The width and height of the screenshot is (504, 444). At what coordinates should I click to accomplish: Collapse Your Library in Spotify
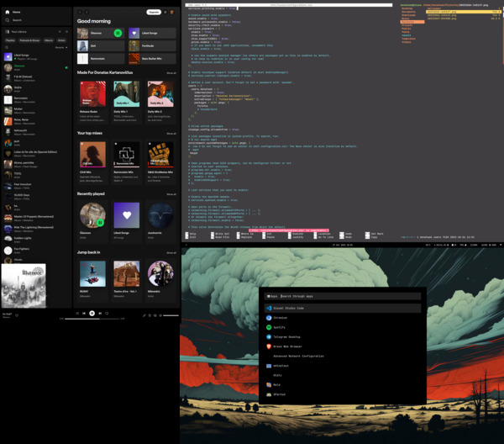[x=16, y=31]
